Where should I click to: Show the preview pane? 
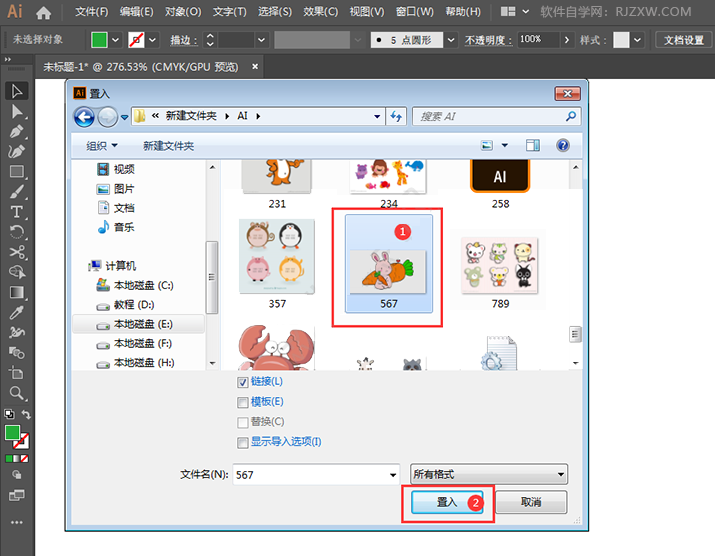(533, 145)
